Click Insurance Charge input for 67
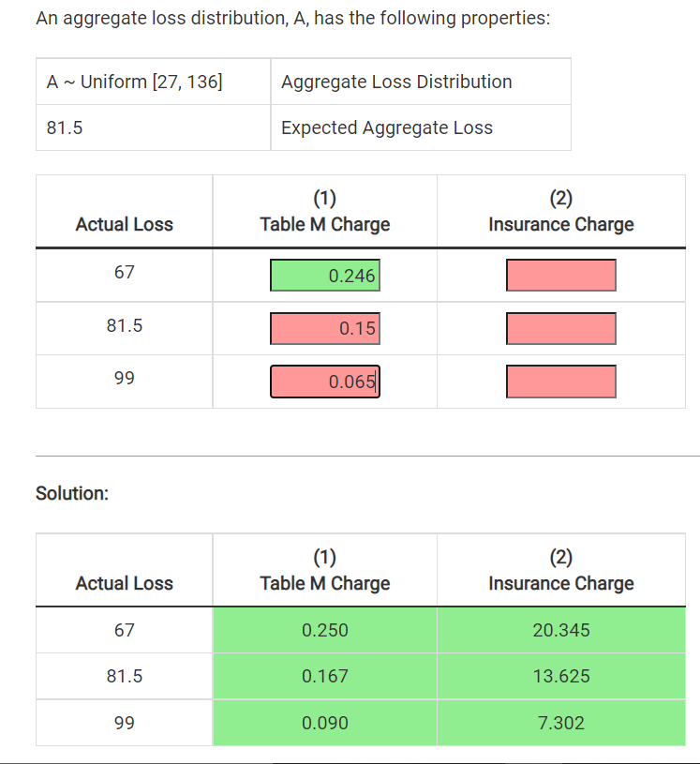Image resolution: width=700 pixels, height=764 pixels. click(560, 276)
